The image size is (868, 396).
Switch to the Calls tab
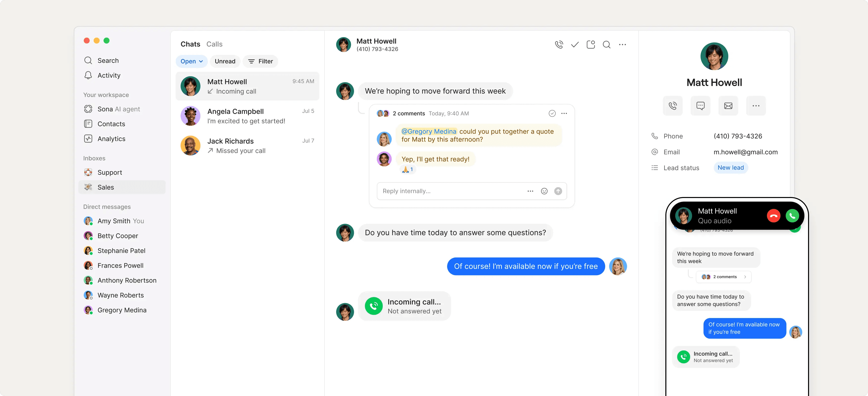214,44
